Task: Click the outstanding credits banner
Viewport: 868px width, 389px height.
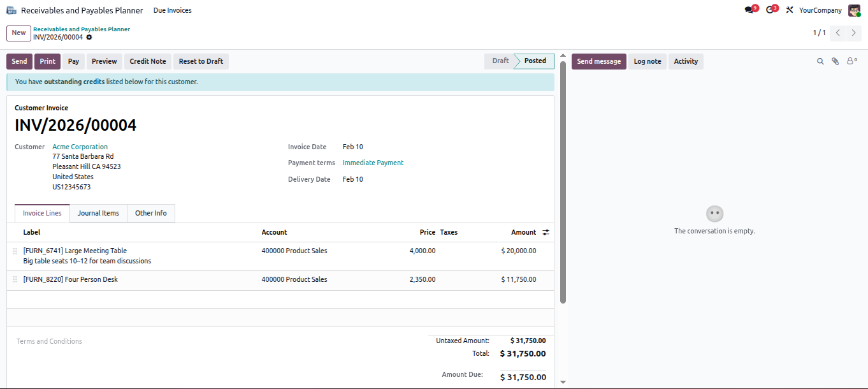Action: (x=280, y=82)
